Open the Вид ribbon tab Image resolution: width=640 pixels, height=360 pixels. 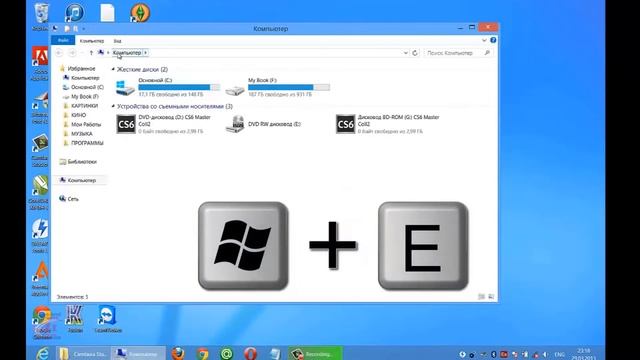(118, 41)
